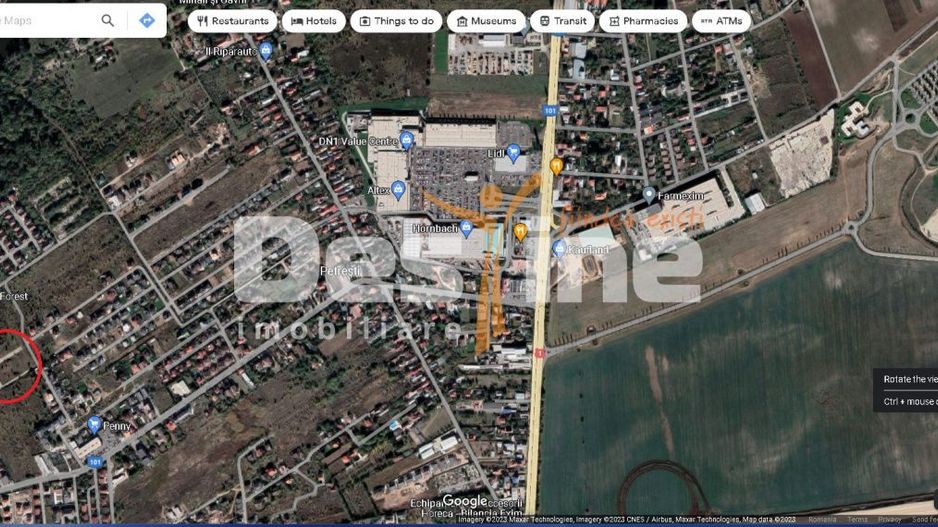The width and height of the screenshot is (938, 527).
Task: Open the Terms link in footer
Action: [x=857, y=520]
